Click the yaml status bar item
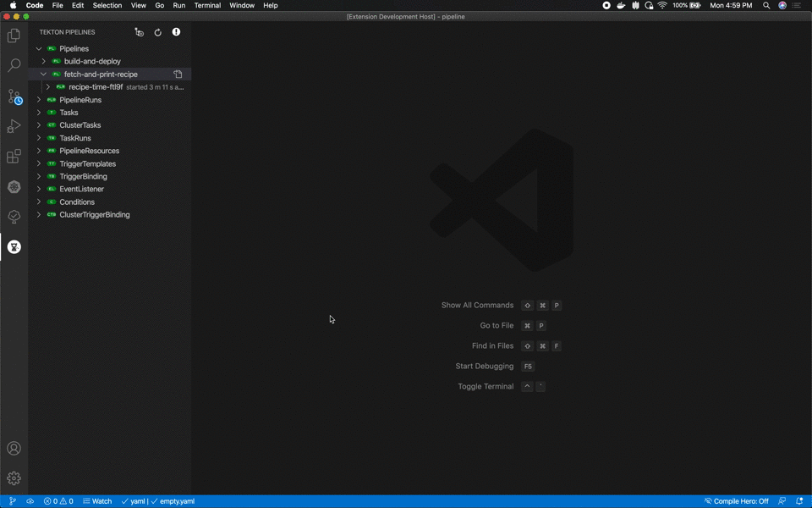This screenshot has width=812, height=508. point(133,501)
